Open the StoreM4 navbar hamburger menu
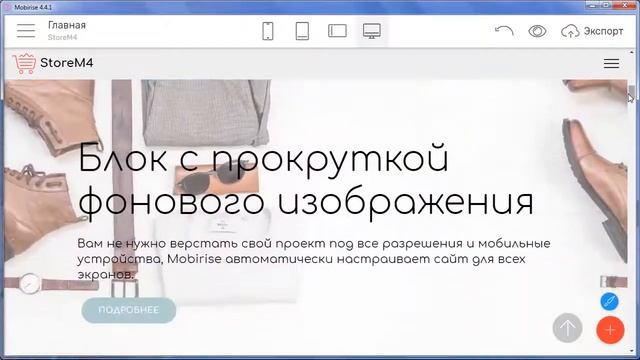 click(x=611, y=63)
